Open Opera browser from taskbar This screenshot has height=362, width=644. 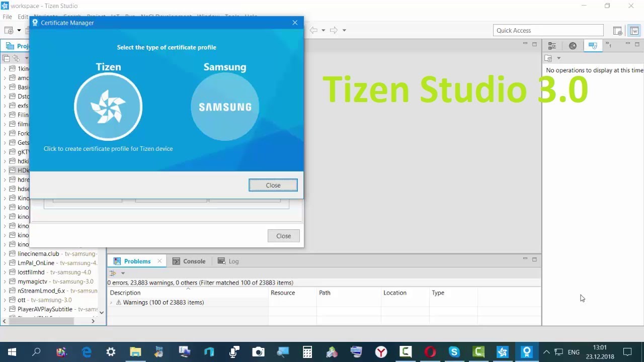pos(430,352)
